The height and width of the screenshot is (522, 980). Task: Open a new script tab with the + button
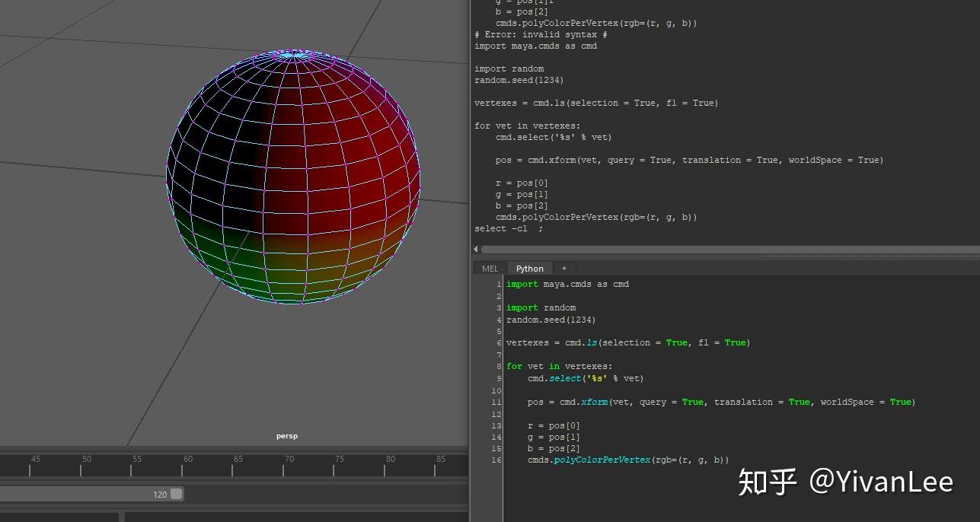pyautogui.click(x=563, y=268)
